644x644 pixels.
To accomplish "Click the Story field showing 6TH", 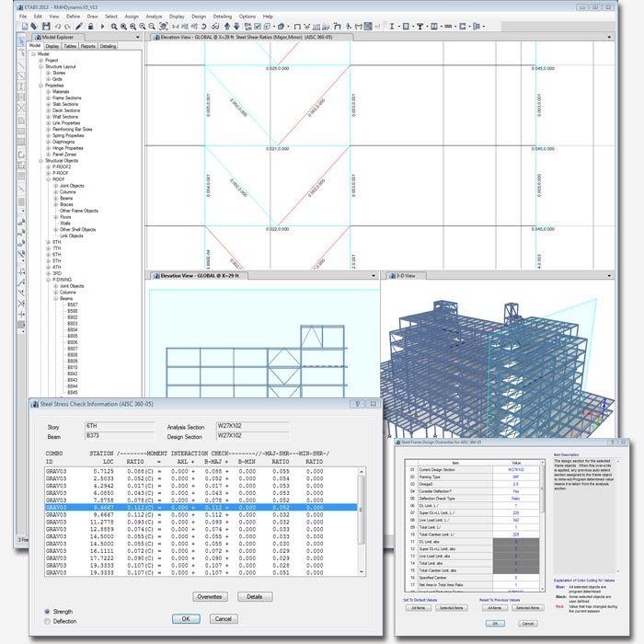I will click(x=120, y=426).
